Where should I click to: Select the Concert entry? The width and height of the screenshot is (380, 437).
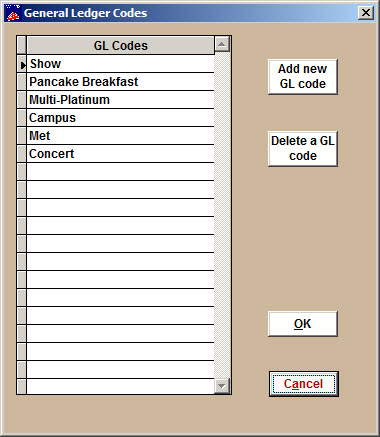(120, 154)
